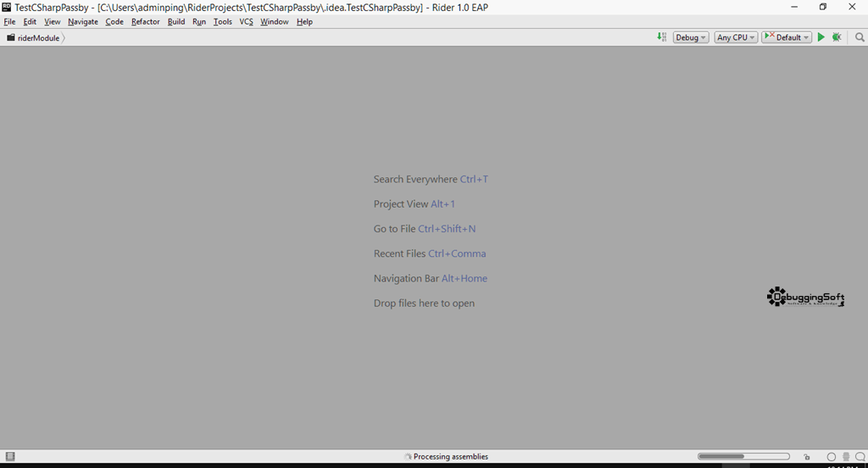
Task: Open the VCS menu
Action: (x=246, y=21)
